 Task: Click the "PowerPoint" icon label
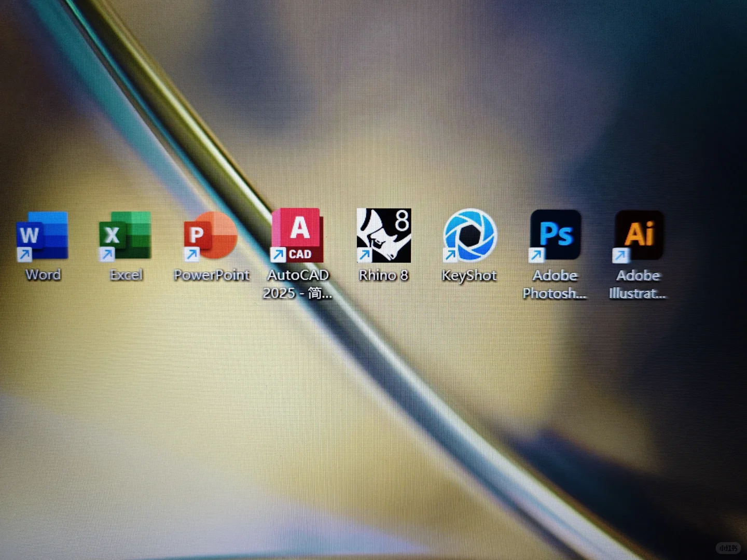pyautogui.click(x=212, y=275)
